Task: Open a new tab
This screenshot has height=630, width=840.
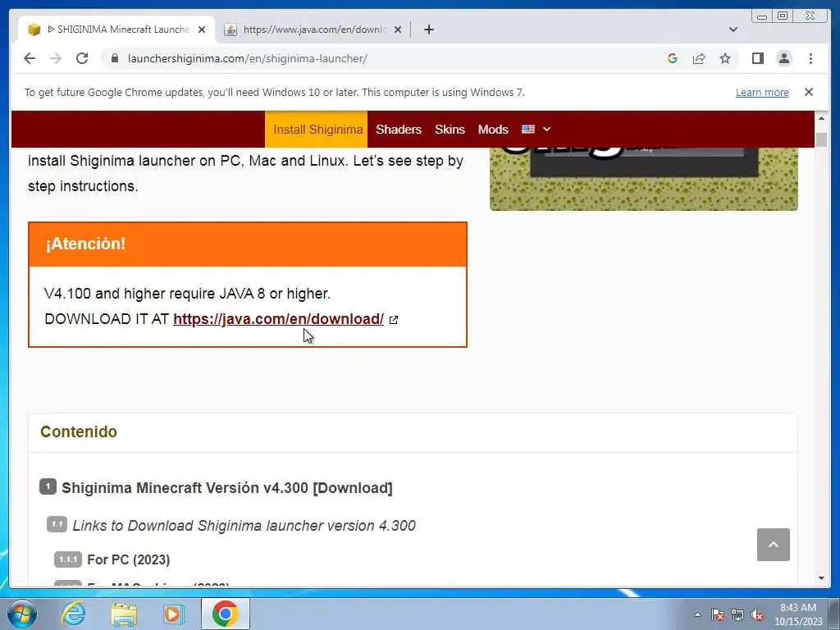Action: click(428, 30)
